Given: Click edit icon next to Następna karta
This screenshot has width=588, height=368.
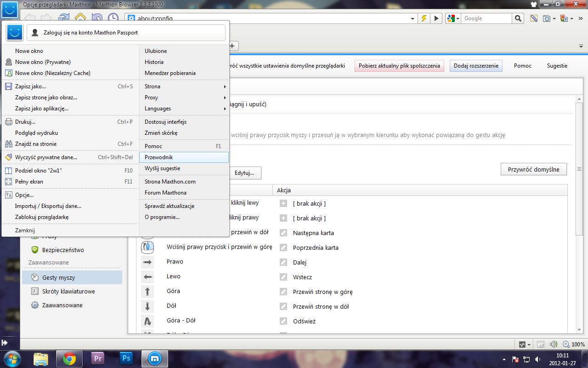Looking at the screenshot, I should pyautogui.click(x=283, y=233).
